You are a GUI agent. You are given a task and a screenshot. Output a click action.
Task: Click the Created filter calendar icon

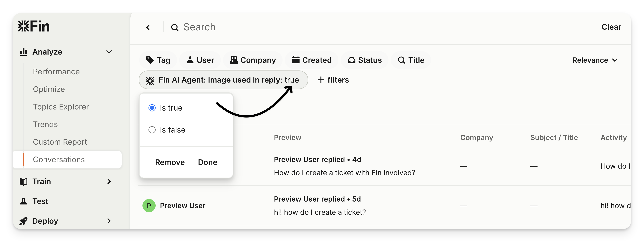click(296, 60)
